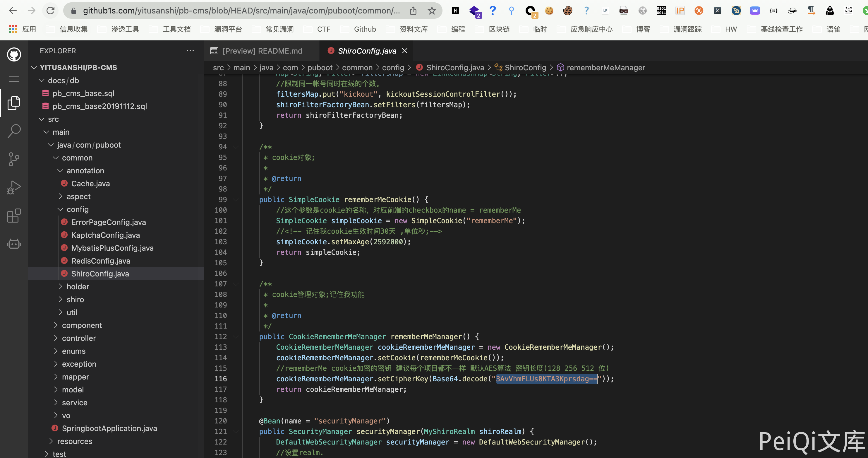This screenshot has width=868, height=458.
Task: Click the puboot breadcrumb segment
Action: click(x=320, y=68)
